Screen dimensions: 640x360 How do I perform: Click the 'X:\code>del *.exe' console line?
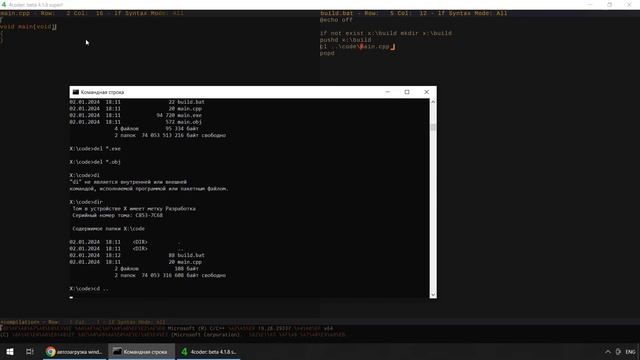95,149
